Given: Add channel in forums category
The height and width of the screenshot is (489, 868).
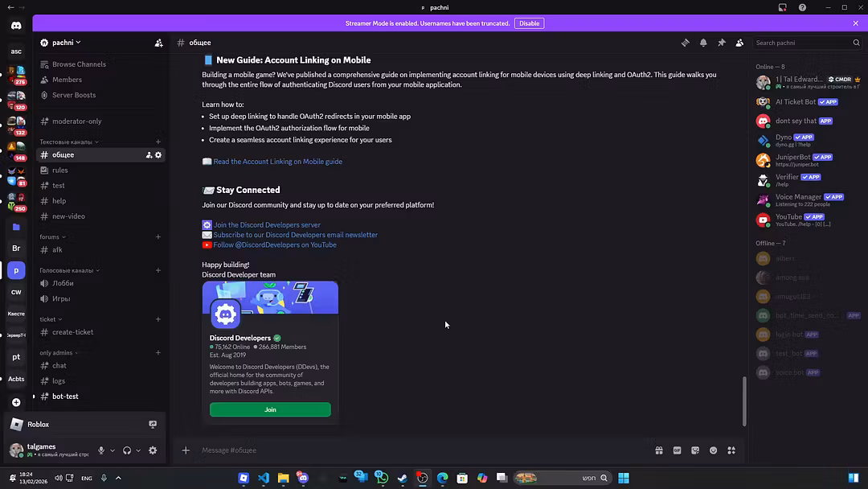Looking at the screenshot, I should click(158, 237).
